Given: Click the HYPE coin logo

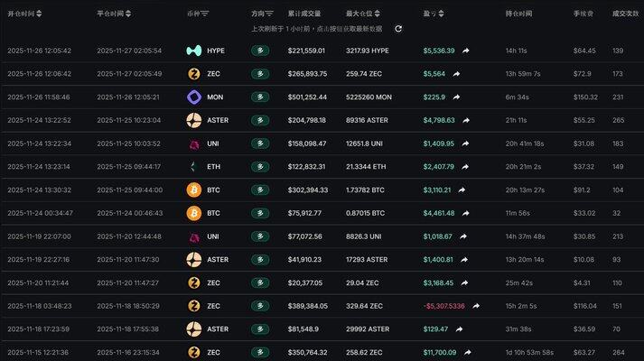Looking at the screenshot, I should tap(193, 51).
